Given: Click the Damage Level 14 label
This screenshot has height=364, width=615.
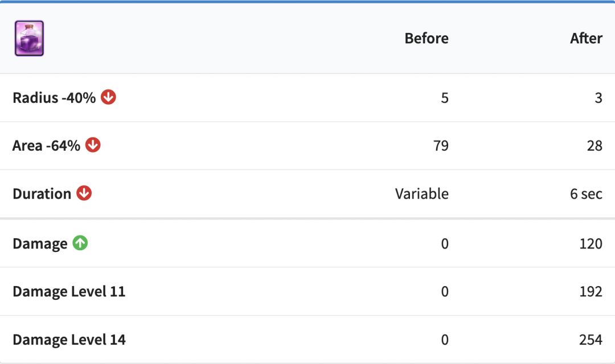Looking at the screenshot, I should (69, 340).
